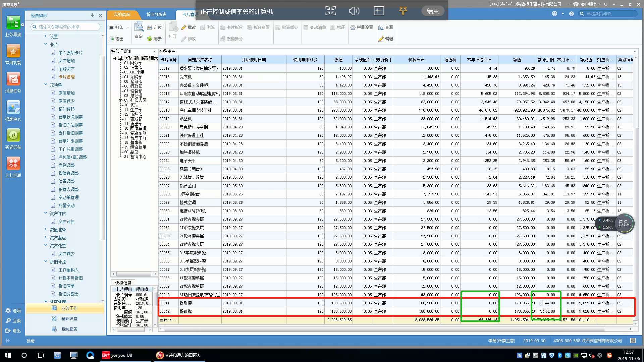
Task: Switch to 我的桌面 tab
Action: [122, 15]
